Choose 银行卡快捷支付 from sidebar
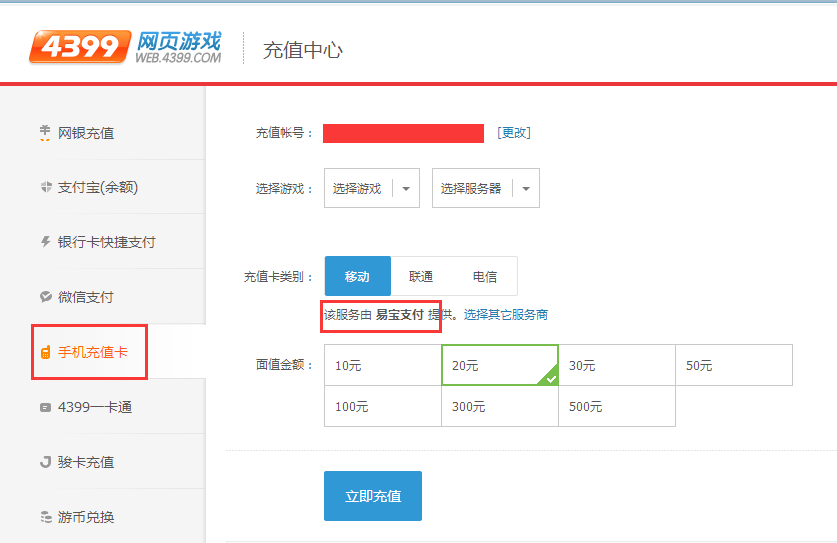Screen dimensions: 837x543 (x=107, y=242)
